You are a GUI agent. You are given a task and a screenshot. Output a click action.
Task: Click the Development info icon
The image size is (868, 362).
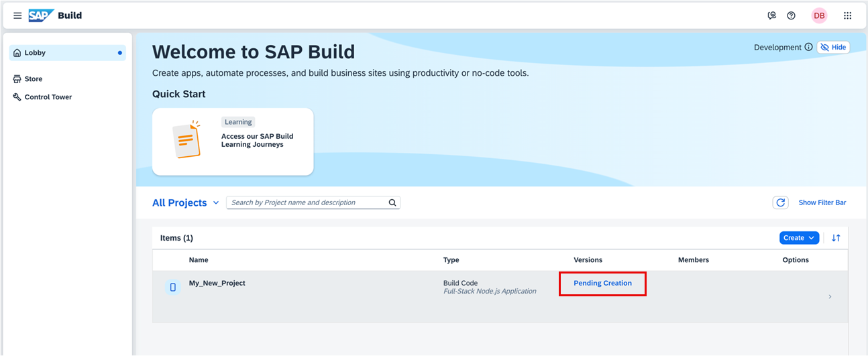808,48
